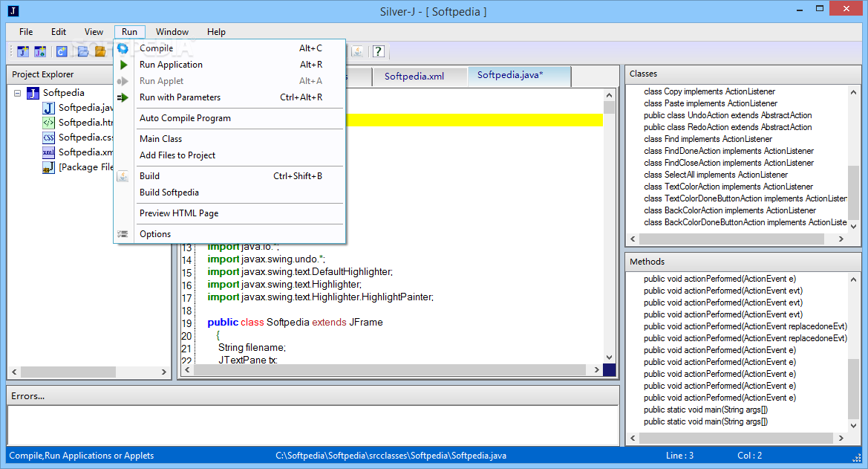Click the Help question mark toolbar icon

(378, 51)
